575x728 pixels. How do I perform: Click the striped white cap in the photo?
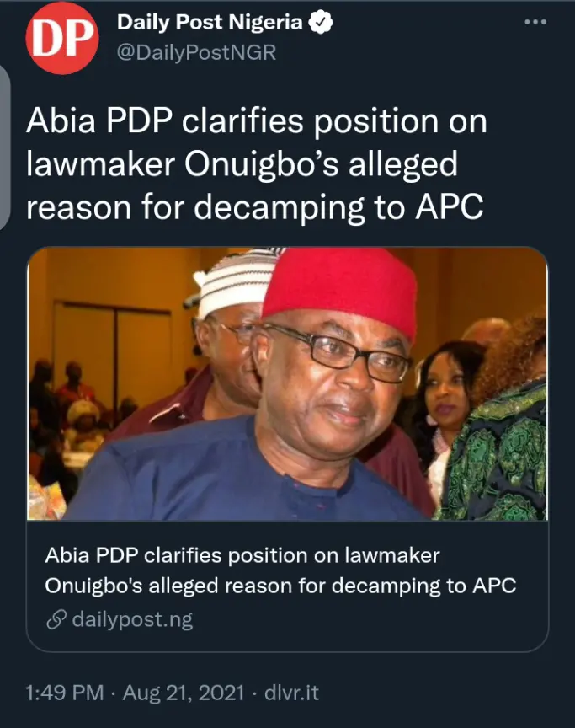click(x=237, y=276)
